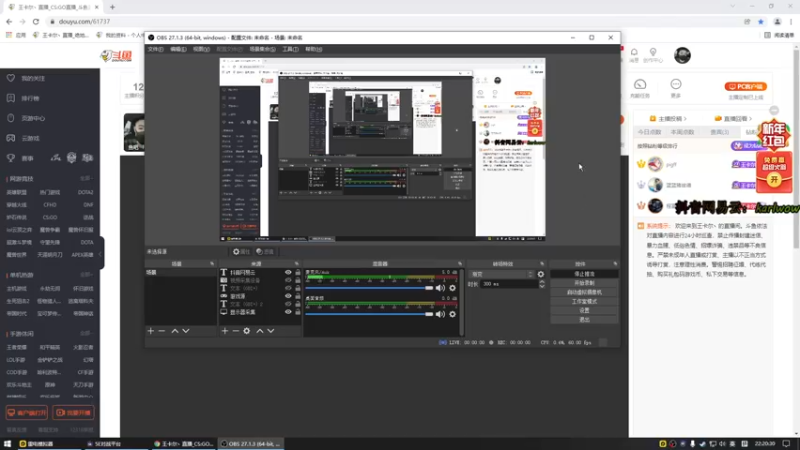
Task: Click Start Virtual Camera in OBS controls
Action: coord(584,292)
